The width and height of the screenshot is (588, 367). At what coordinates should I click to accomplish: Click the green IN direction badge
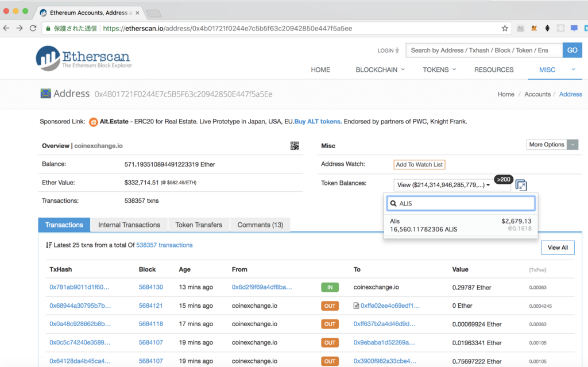tap(330, 287)
